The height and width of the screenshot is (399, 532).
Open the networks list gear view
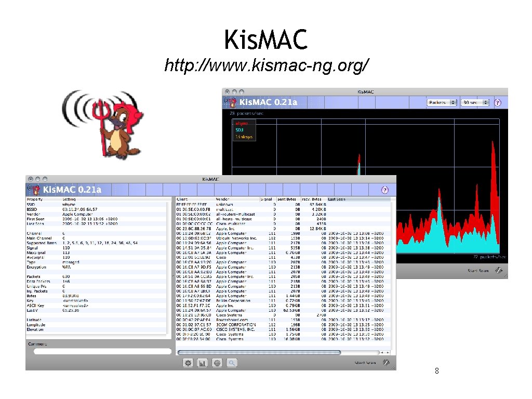pos(188,363)
